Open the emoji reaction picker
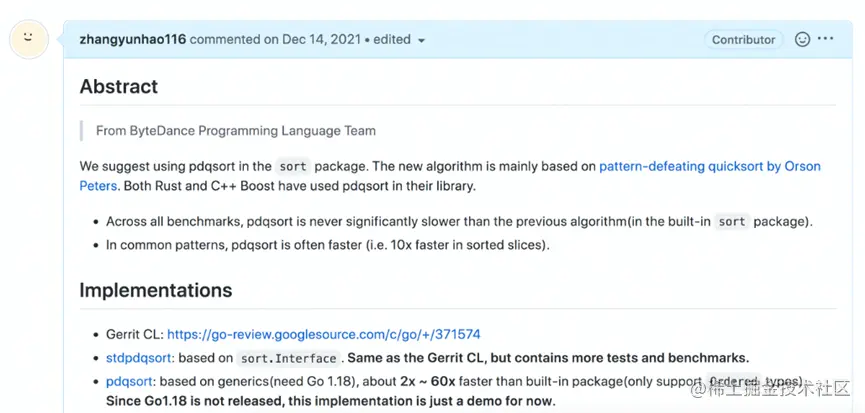This screenshot has height=413, width=865. click(802, 40)
